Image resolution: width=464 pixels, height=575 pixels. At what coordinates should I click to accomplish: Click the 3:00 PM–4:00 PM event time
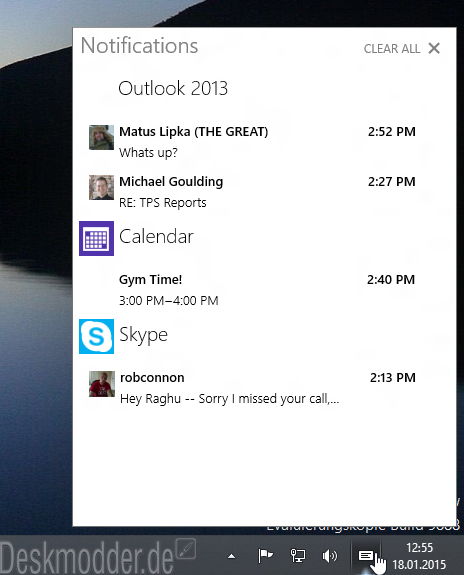click(169, 301)
